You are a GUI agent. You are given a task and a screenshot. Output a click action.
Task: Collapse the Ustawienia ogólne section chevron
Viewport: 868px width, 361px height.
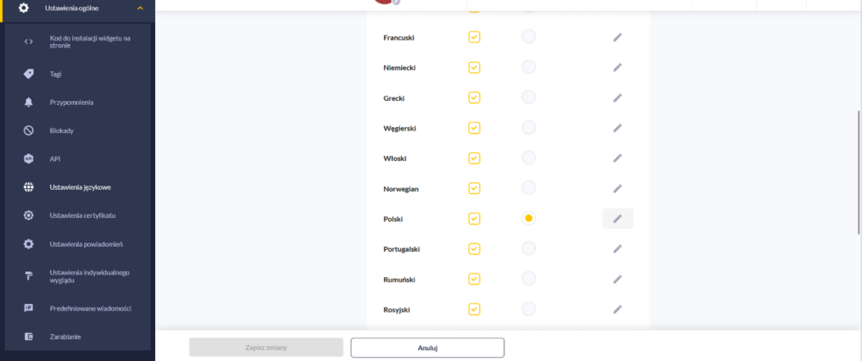coord(140,8)
